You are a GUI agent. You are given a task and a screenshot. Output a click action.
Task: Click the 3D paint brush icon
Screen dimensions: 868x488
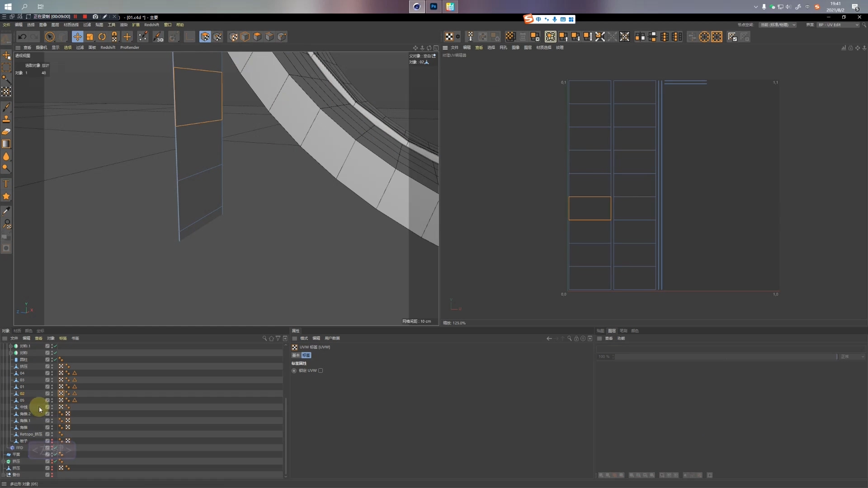pos(158,37)
